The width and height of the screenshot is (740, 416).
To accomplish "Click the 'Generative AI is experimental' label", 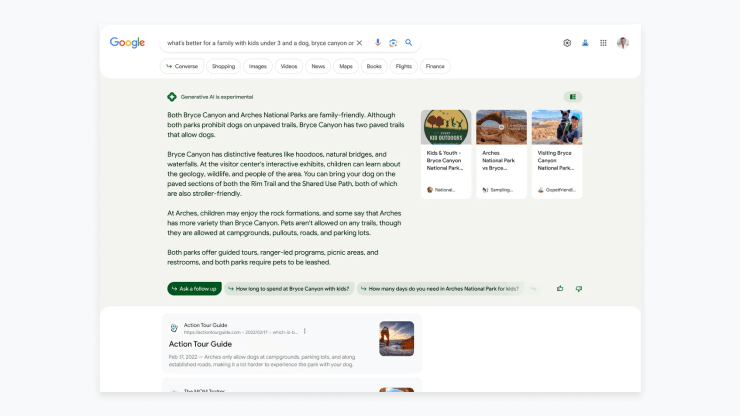I will [x=217, y=97].
